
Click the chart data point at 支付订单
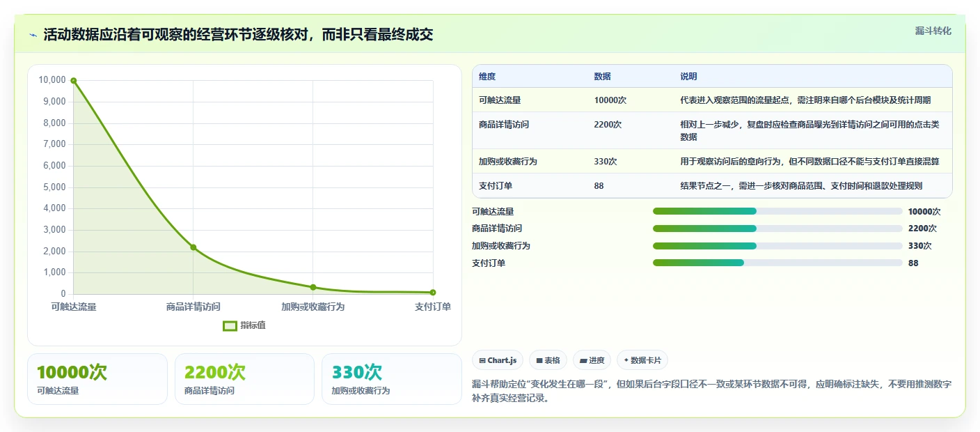point(433,293)
